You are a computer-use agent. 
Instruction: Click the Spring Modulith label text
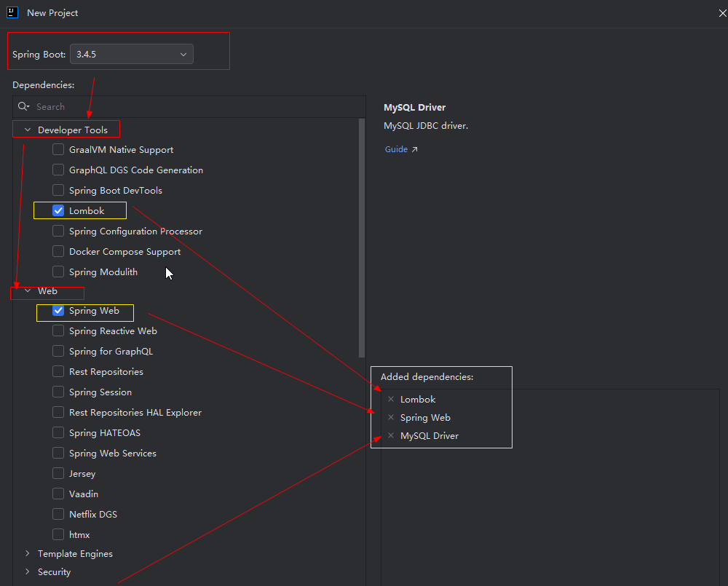(x=103, y=272)
